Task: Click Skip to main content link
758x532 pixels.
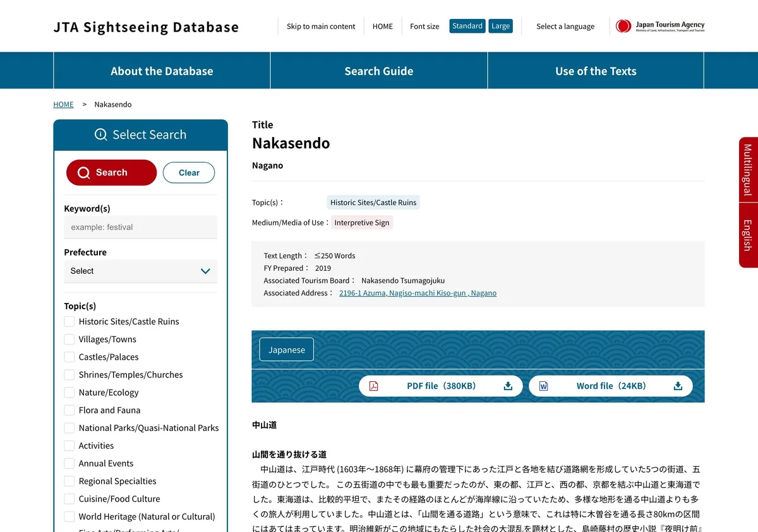Action: 321,27
